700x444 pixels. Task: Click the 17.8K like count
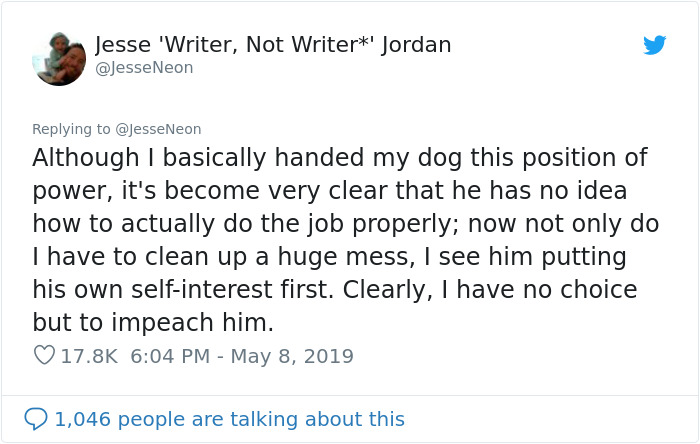89,356
